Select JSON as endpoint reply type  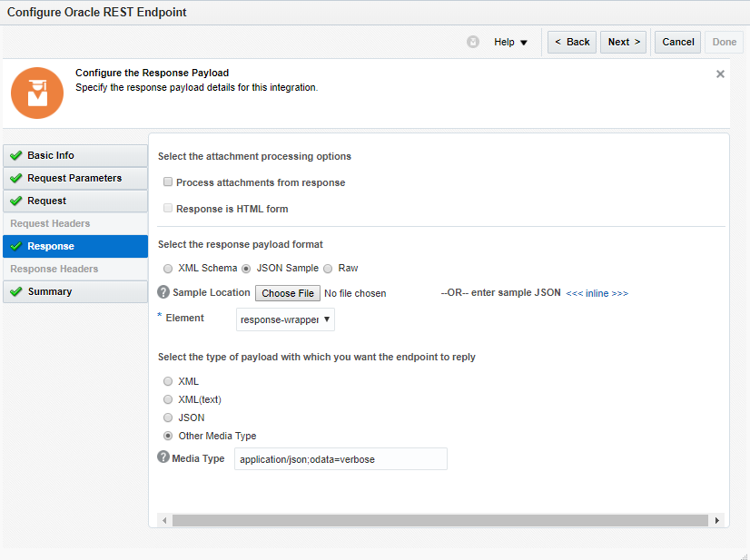168,418
